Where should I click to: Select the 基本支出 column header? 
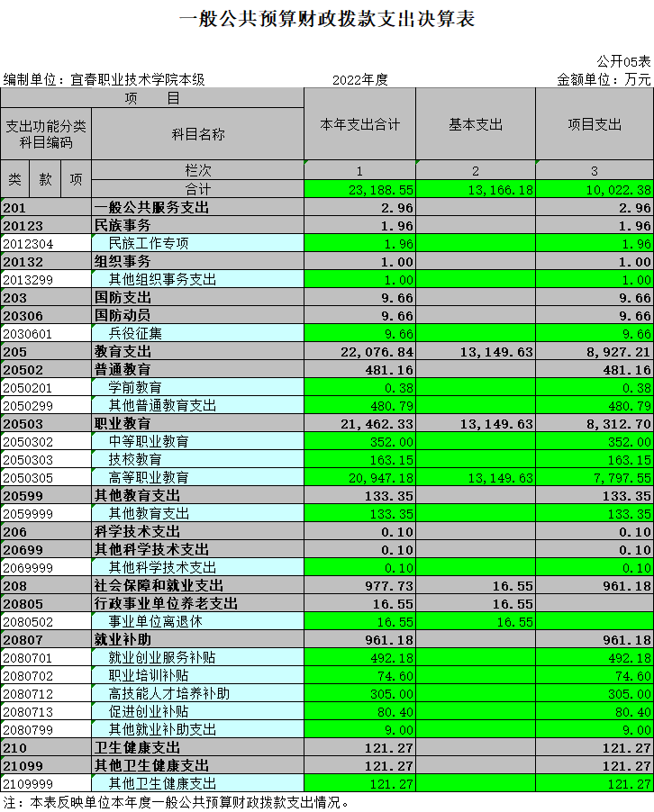(476, 124)
